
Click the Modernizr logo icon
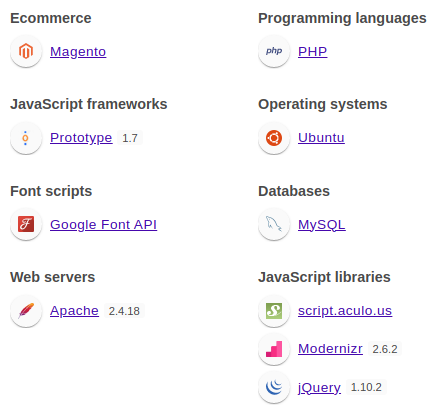coord(274,349)
